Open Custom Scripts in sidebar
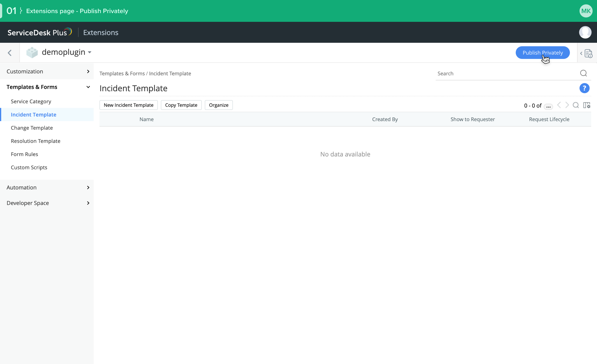Image resolution: width=597 pixels, height=364 pixels. 29,167
